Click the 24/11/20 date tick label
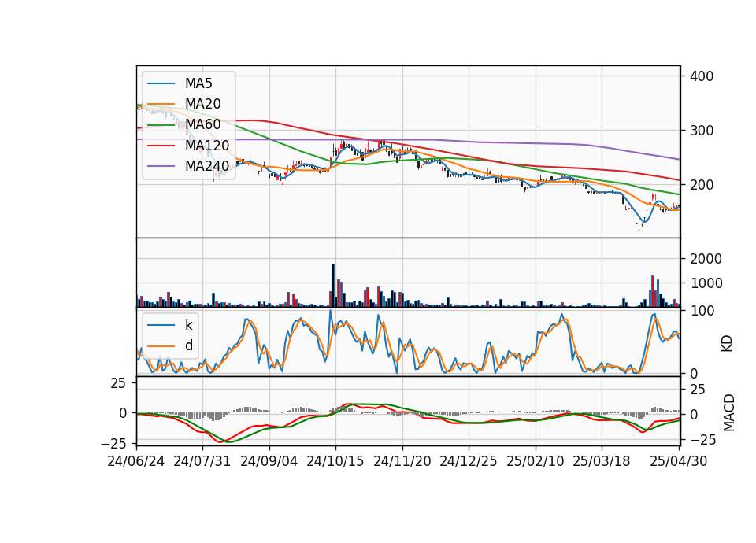This screenshot has height=543, width=756. click(402, 461)
